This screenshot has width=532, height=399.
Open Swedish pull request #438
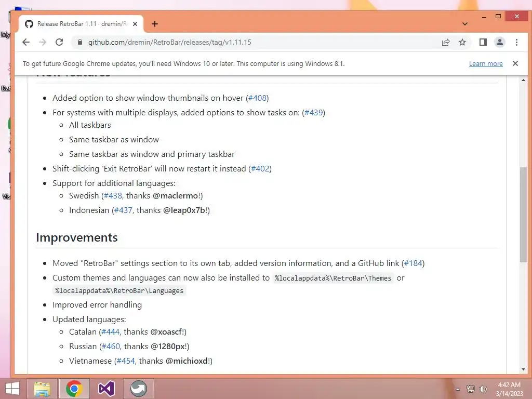coord(113,196)
